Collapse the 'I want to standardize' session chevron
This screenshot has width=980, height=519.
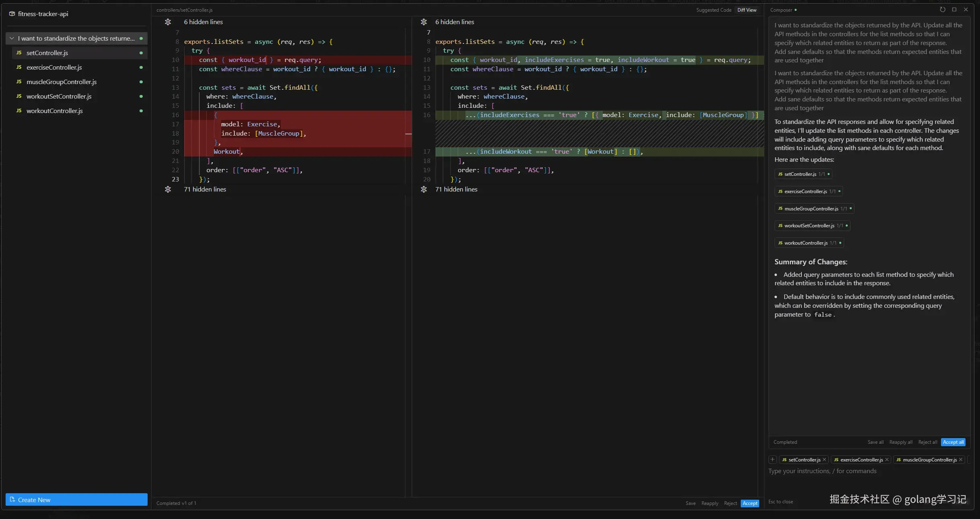pos(12,39)
